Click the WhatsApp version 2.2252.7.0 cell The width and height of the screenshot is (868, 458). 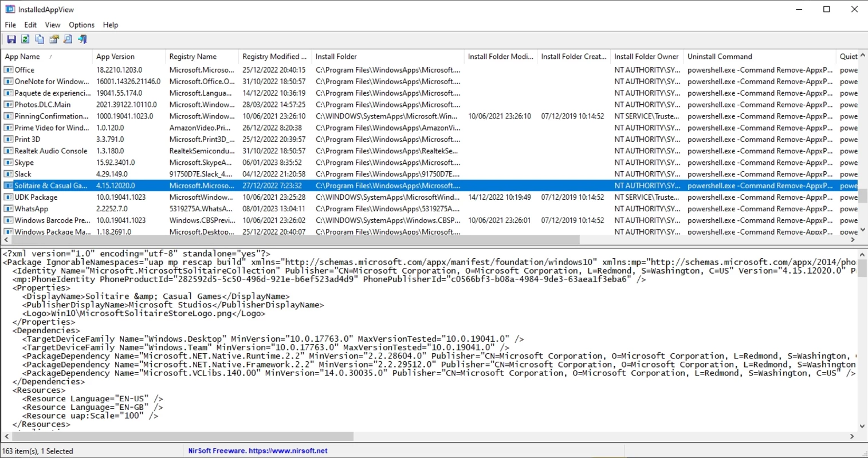pos(112,209)
